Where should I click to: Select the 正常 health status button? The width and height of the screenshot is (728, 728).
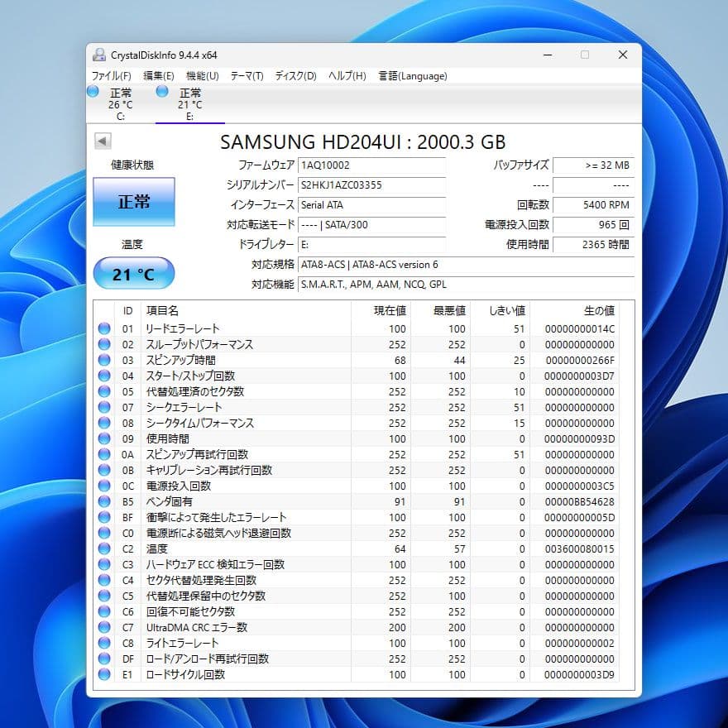134,201
